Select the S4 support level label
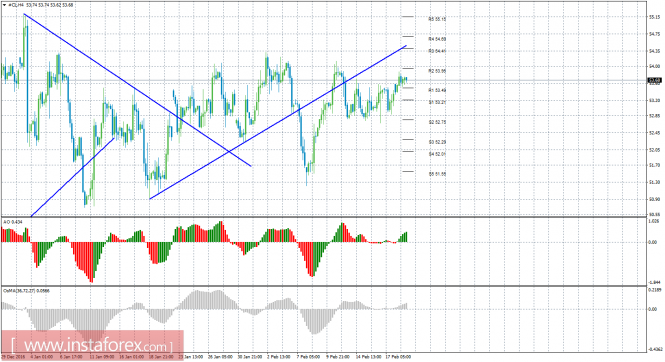The height and width of the screenshot is (362, 665). 437,154
